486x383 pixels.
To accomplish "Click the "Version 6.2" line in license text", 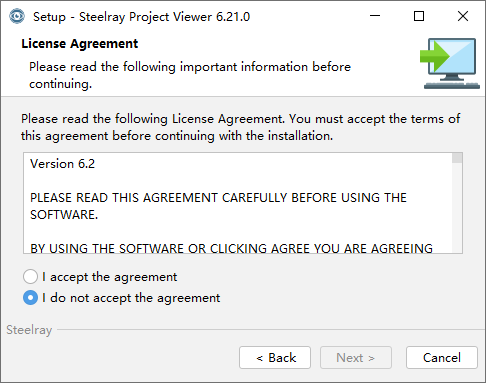I will tap(62, 164).
